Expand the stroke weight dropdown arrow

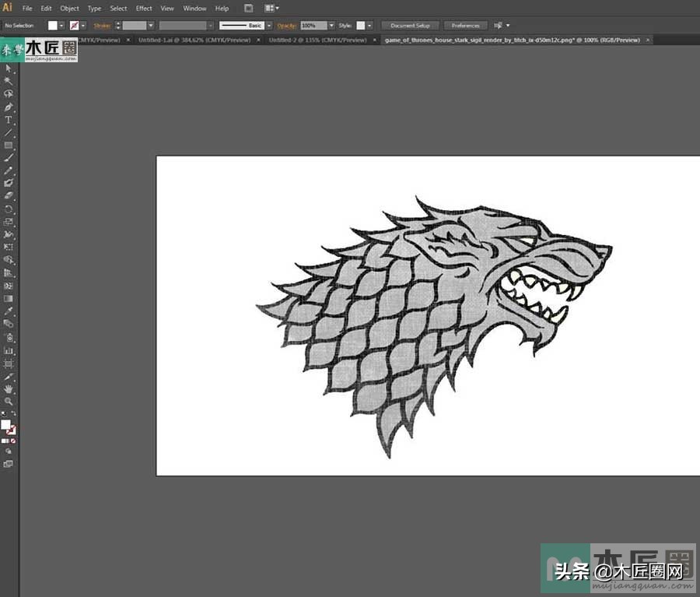point(151,26)
